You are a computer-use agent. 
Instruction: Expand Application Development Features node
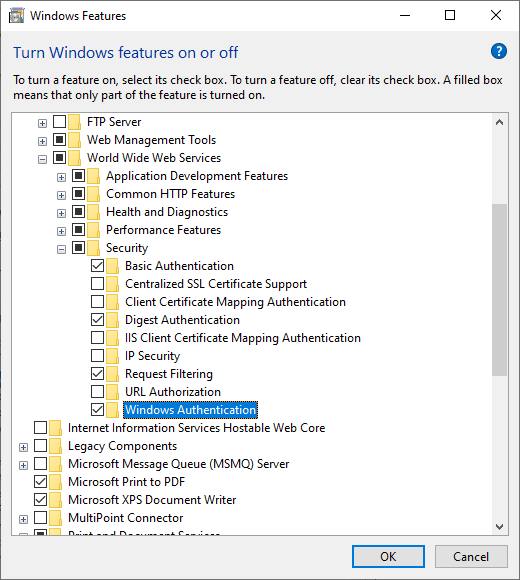61,178
